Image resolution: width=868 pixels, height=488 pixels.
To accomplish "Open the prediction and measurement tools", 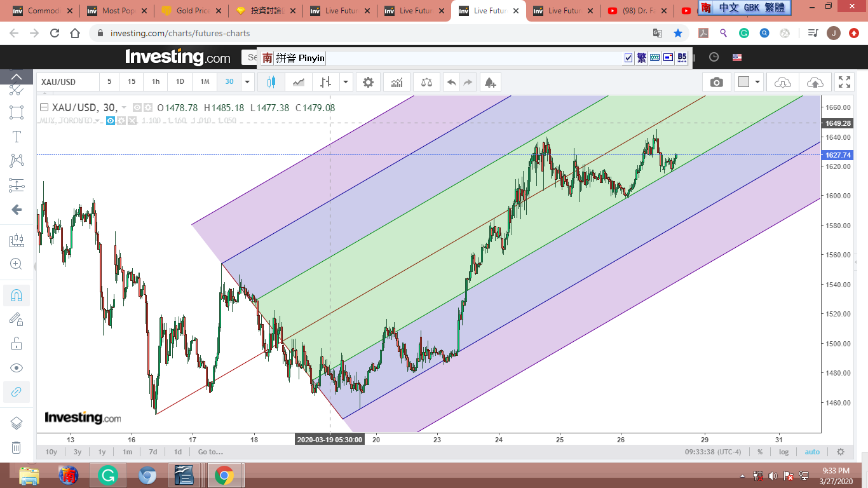I will click(17, 185).
